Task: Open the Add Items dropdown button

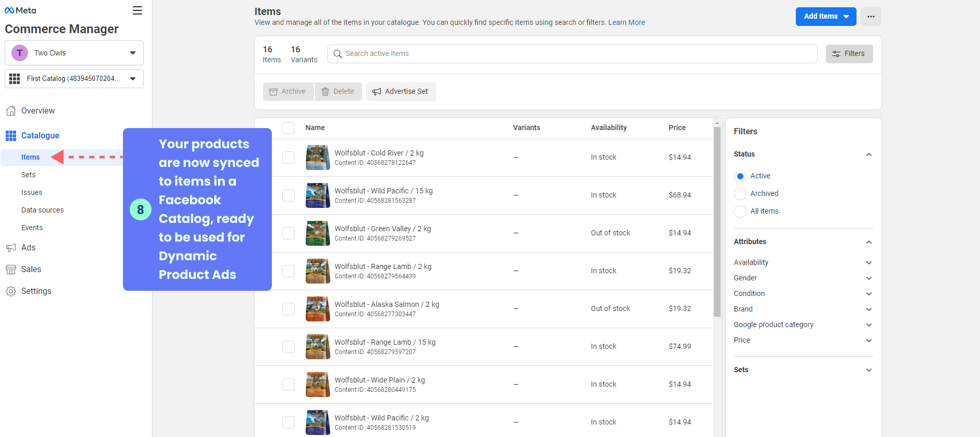Action: (x=826, y=17)
